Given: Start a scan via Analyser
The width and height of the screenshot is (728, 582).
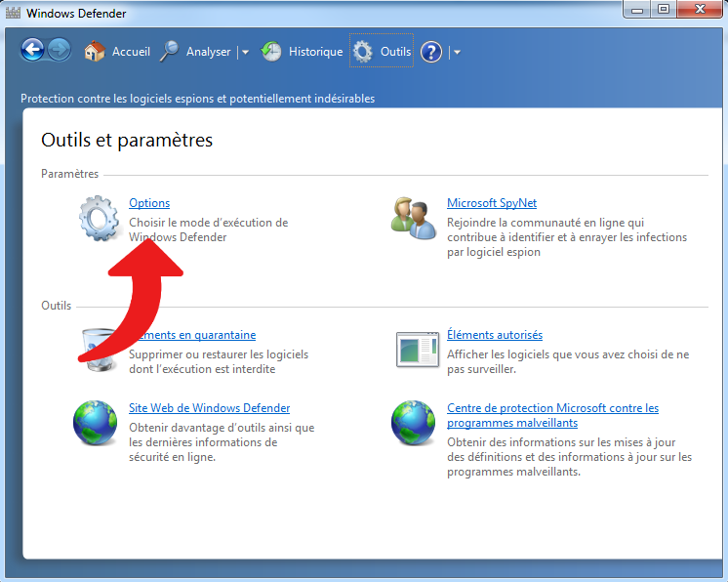Looking at the screenshot, I should (208, 52).
